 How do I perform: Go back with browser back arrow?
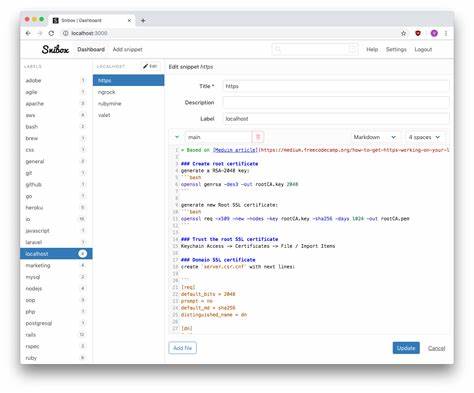[x=28, y=33]
